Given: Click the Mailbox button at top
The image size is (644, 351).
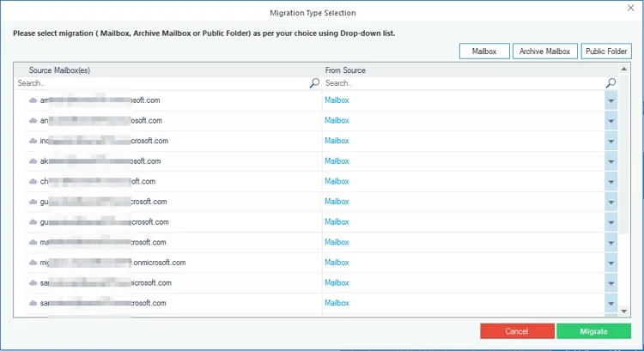Looking at the screenshot, I should [x=484, y=51].
